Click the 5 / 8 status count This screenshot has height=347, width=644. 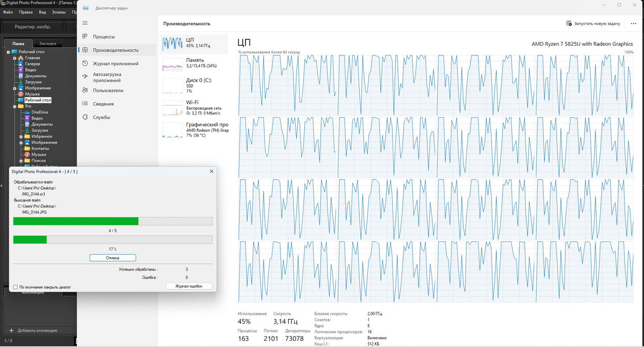click(8, 340)
